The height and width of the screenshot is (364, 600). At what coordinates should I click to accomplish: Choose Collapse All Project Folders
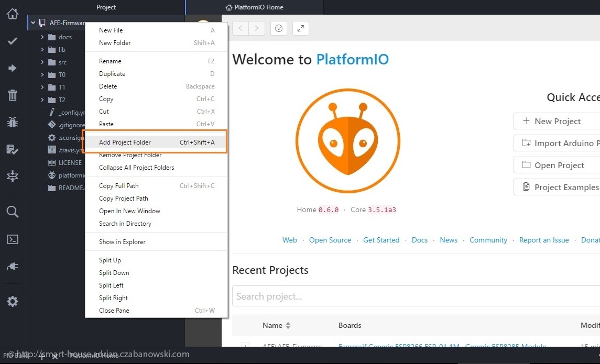157,168
